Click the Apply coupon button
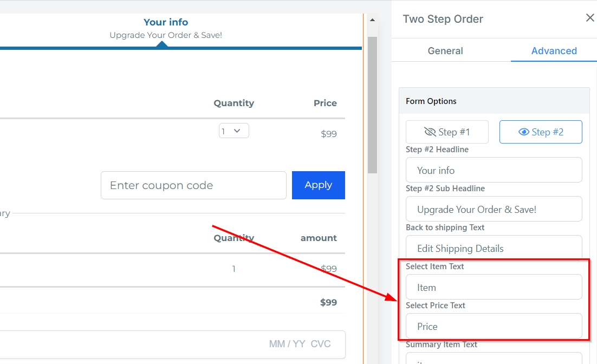The width and height of the screenshot is (597, 364). pyautogui.click(x=318, y=185)
